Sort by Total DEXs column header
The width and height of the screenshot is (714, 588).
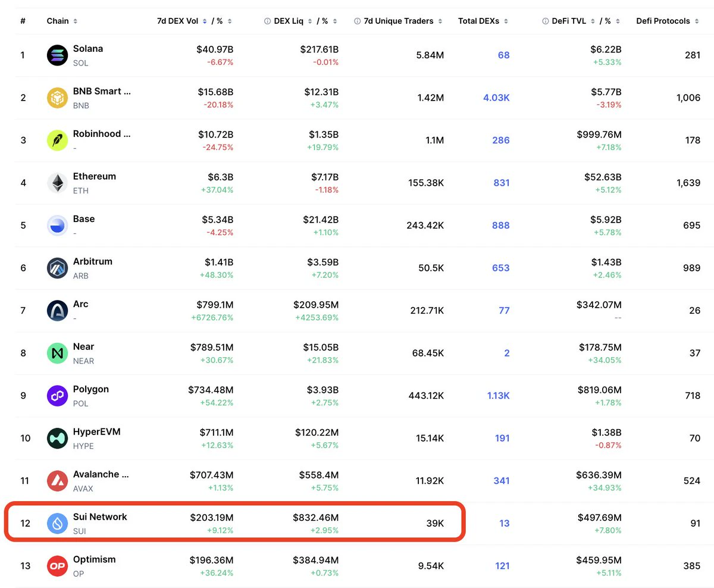(483, 21)
